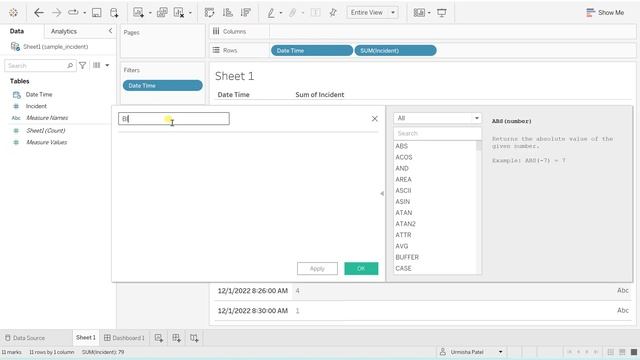Swap rows and columns icon

[x=209, y=13]
